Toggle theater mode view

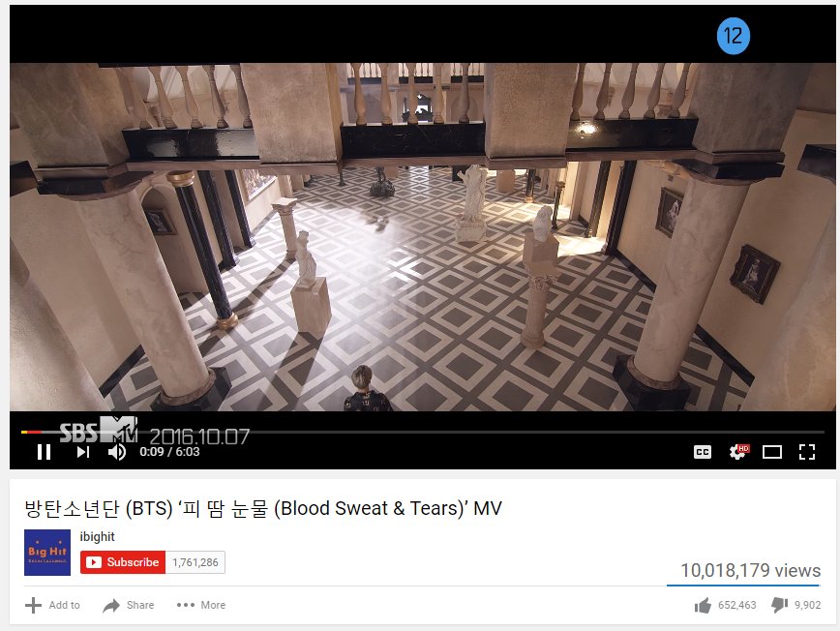coord(772,452)
